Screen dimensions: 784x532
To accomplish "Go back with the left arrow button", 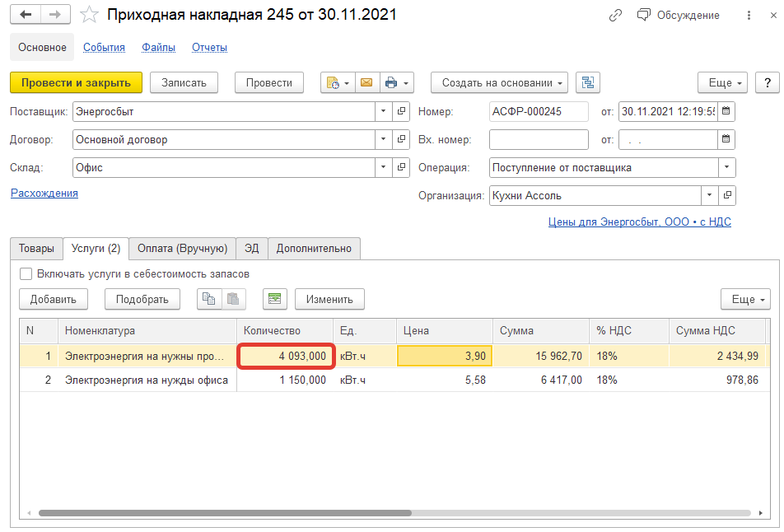I will click(26, 15).
